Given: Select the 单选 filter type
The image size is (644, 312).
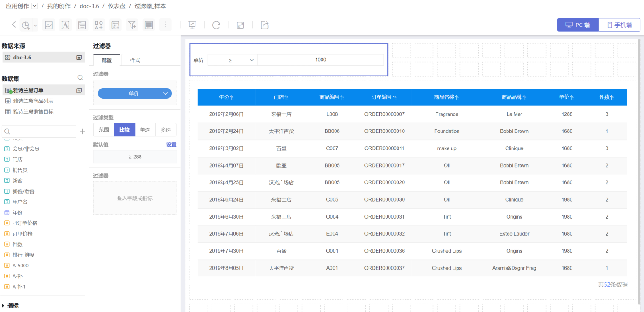Looking at the screenshot, I should pyautogui.click(x=145, y=130).
